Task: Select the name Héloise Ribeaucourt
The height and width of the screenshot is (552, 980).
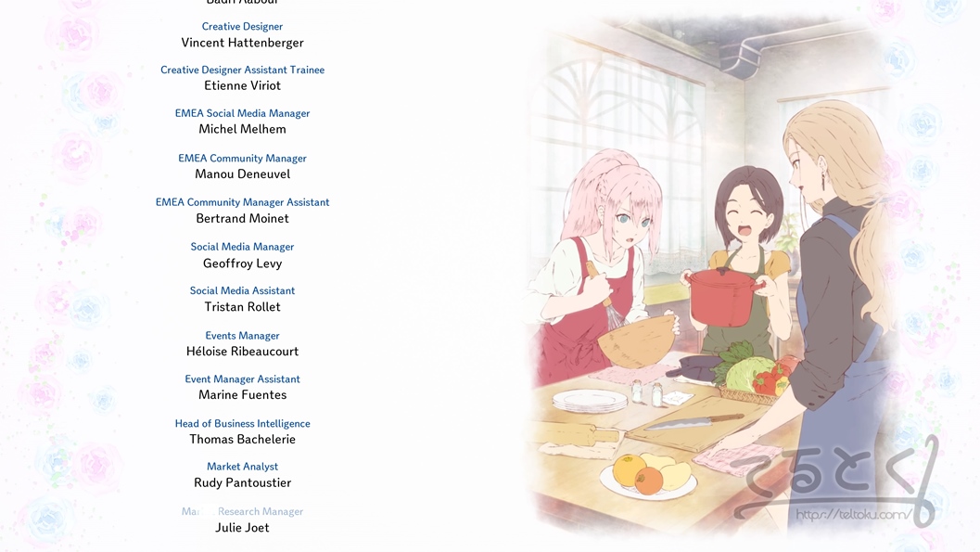Action: 243,352
